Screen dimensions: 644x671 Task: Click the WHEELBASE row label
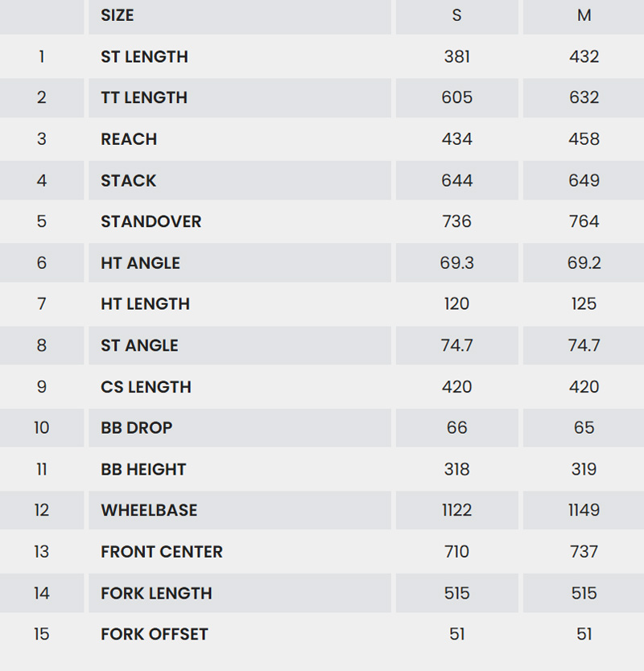149,510
